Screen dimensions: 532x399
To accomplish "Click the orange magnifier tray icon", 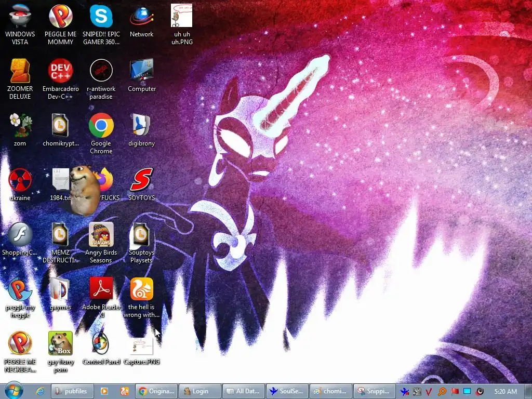I will [442, 392].
